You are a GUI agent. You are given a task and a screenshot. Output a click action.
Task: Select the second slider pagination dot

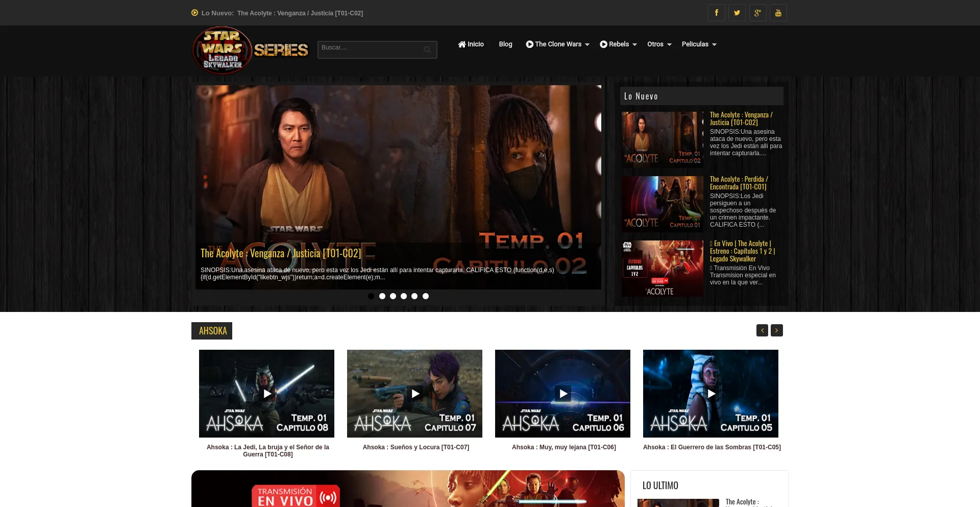pyautogui.click(x=382, y=296)
